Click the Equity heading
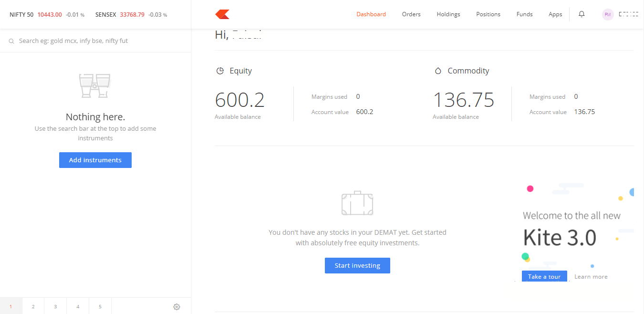Viewport: 644px width, 314px height. (x=240, y=71)
